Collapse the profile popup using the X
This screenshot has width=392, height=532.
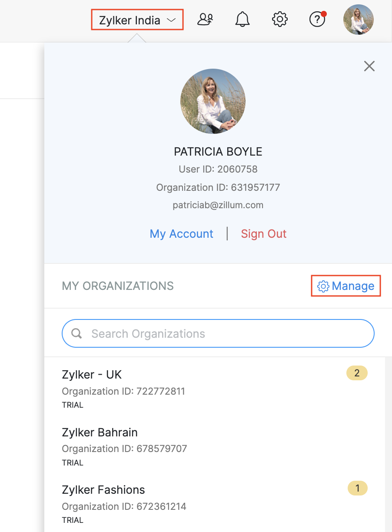pyautogui.click(x=369, y=66)
